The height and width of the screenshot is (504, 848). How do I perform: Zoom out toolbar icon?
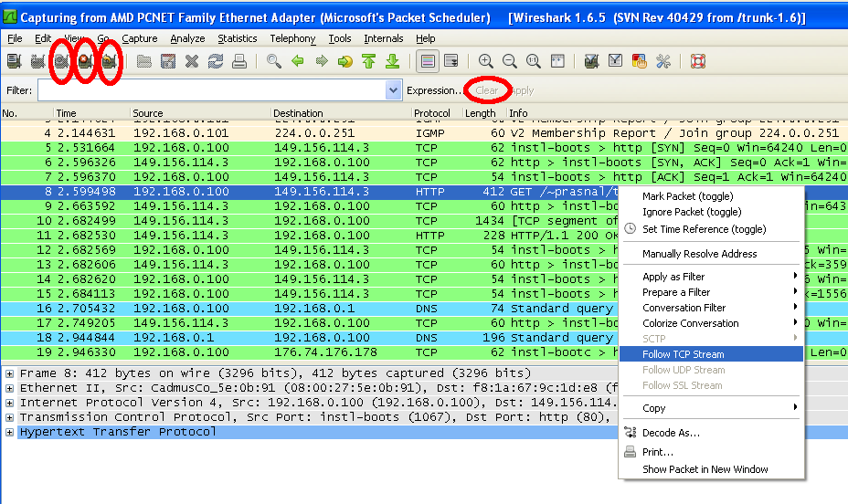(510, 61)
